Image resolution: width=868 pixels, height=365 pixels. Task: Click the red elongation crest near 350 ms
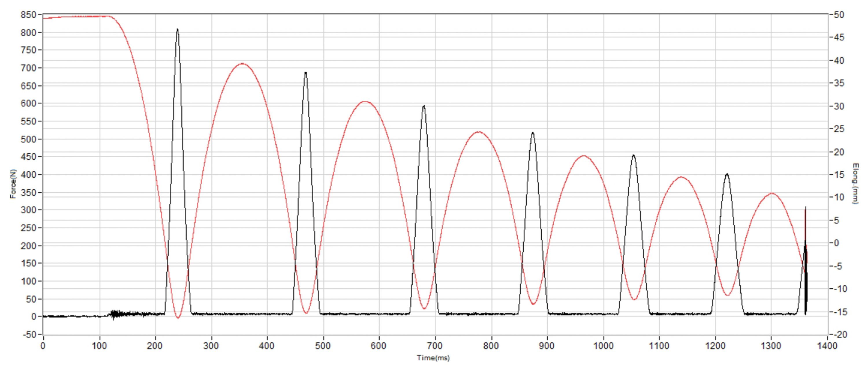tap(242, 64)
